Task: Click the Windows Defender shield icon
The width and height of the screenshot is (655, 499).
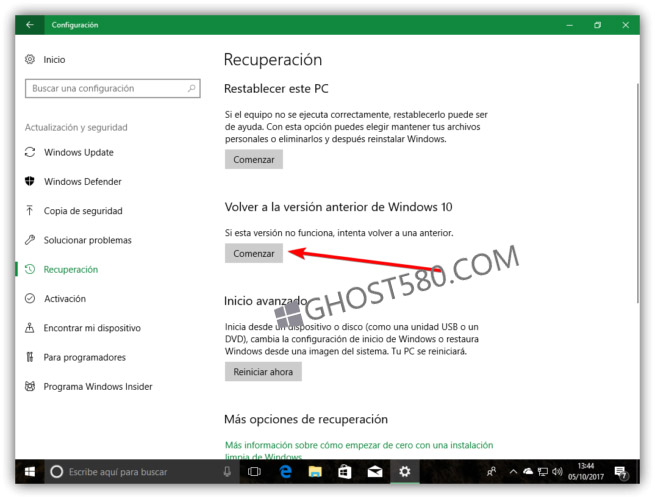Action: point(30,181)
